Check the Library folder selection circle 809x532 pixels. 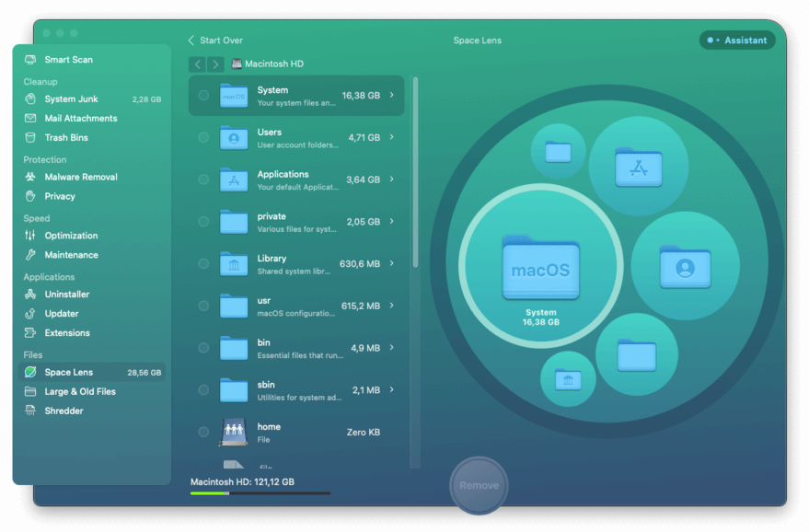(203, 263)
